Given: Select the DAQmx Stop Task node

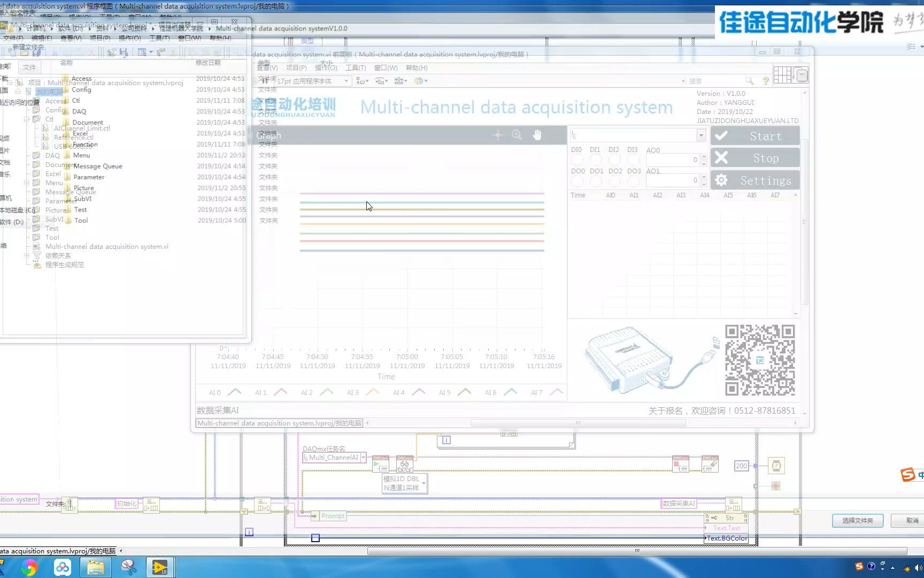Looking at the screenshot, I should (x=681, y=463).
